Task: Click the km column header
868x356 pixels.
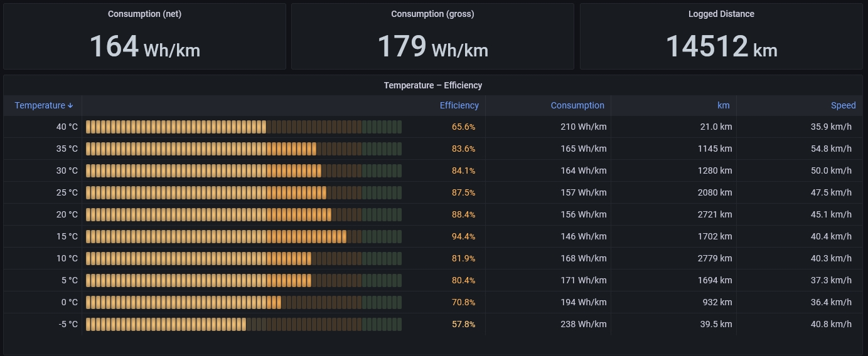Action: [x=723, y=105]
